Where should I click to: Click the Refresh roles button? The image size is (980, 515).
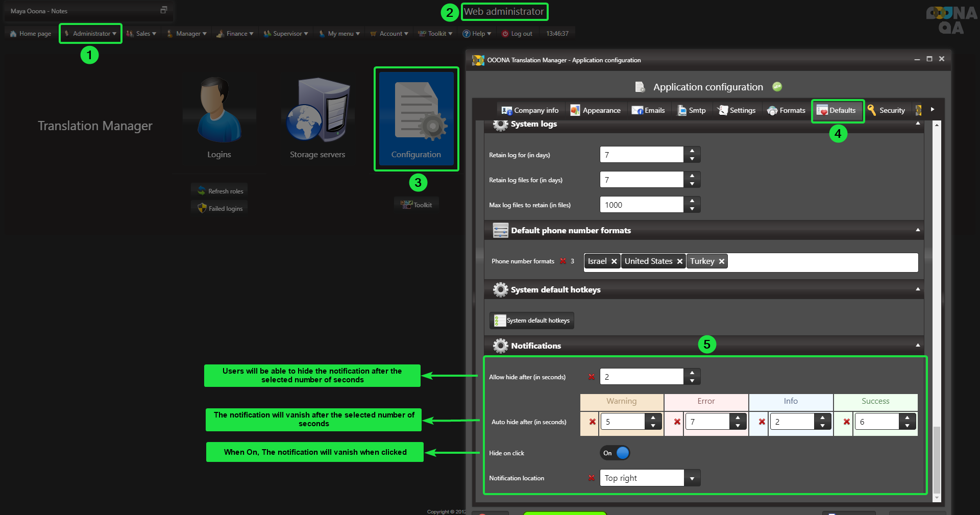coord(220,191)
